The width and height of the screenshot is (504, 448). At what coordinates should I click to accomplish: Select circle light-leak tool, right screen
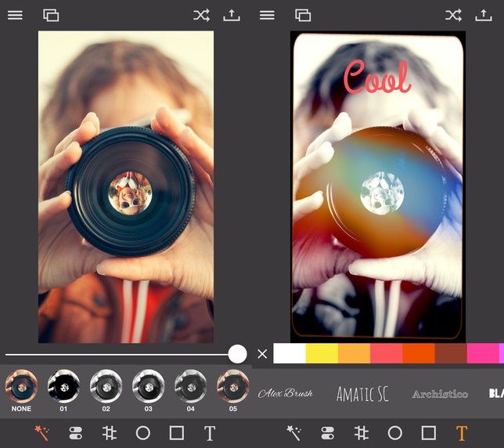395,433
